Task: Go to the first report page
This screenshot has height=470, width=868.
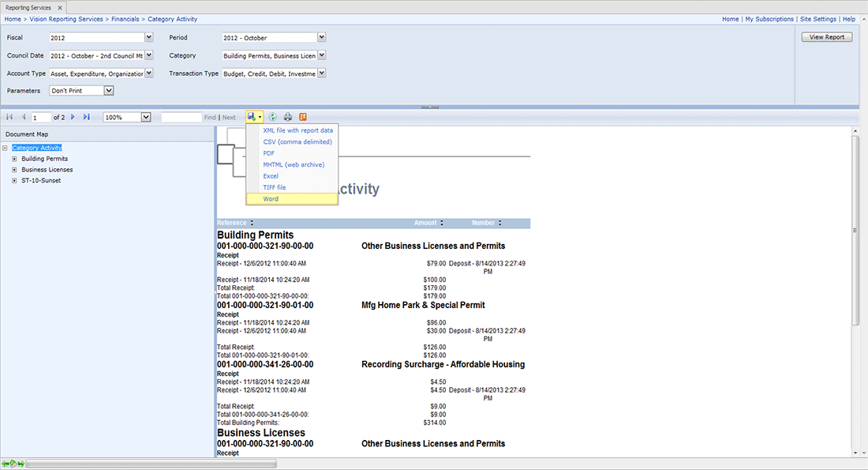Action: pyautogui.click(x=9, y=117)
